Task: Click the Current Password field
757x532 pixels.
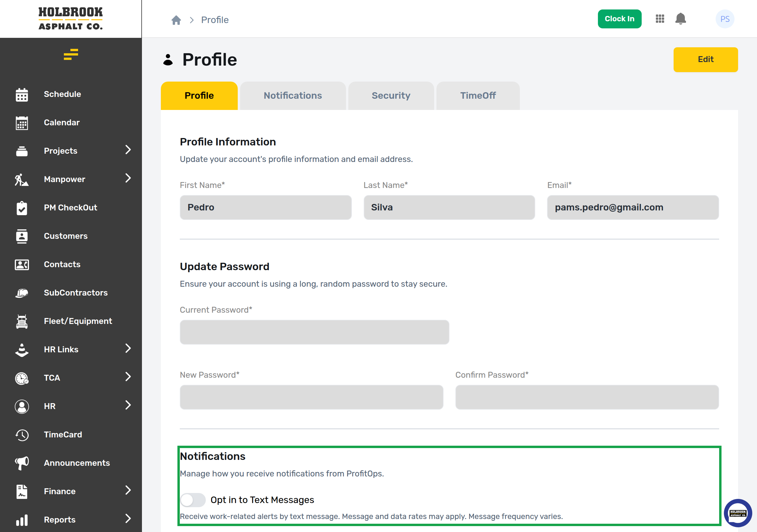Action: (x=315, y=332)
